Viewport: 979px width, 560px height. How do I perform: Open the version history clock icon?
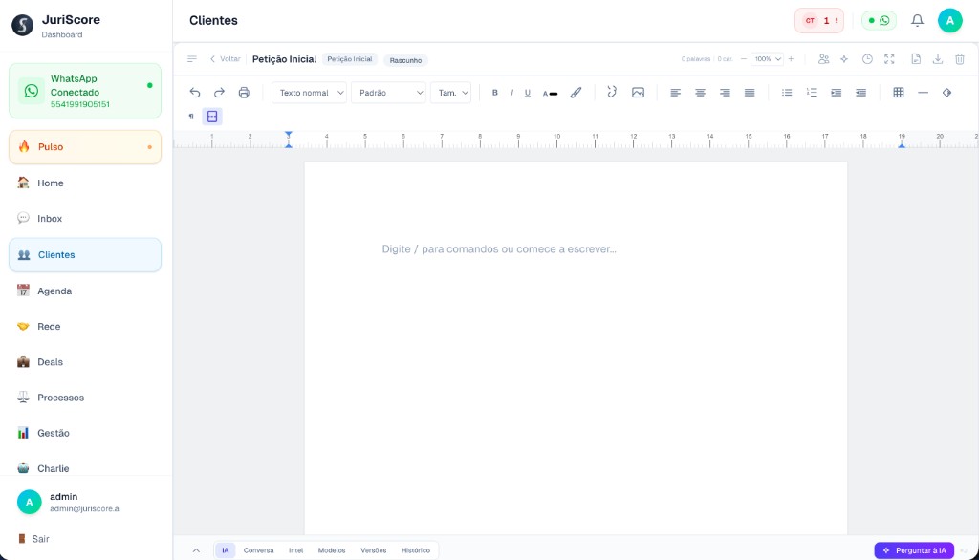coord(866,59)
